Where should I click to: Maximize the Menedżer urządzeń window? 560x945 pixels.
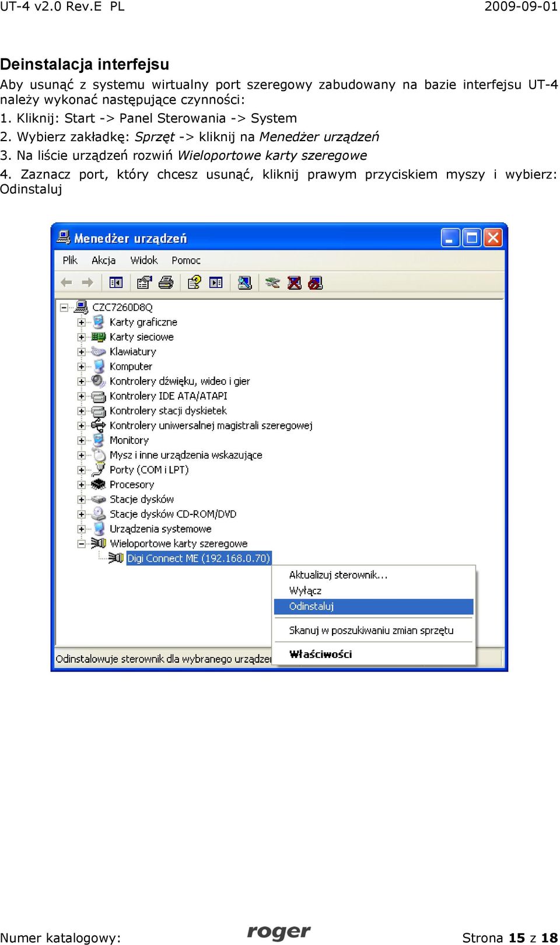pos(472,237)
